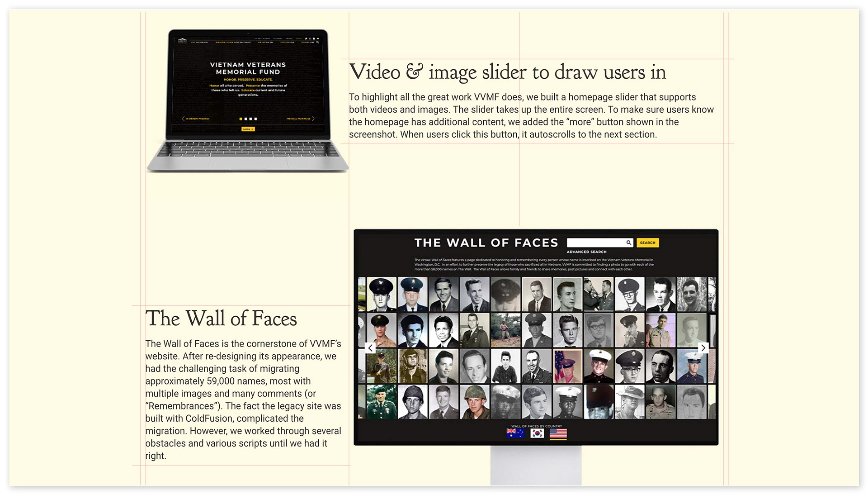The width and height of the screenshot is (868, 495).
Task: Select the first yellow slider dot
Action: (241, 119)
